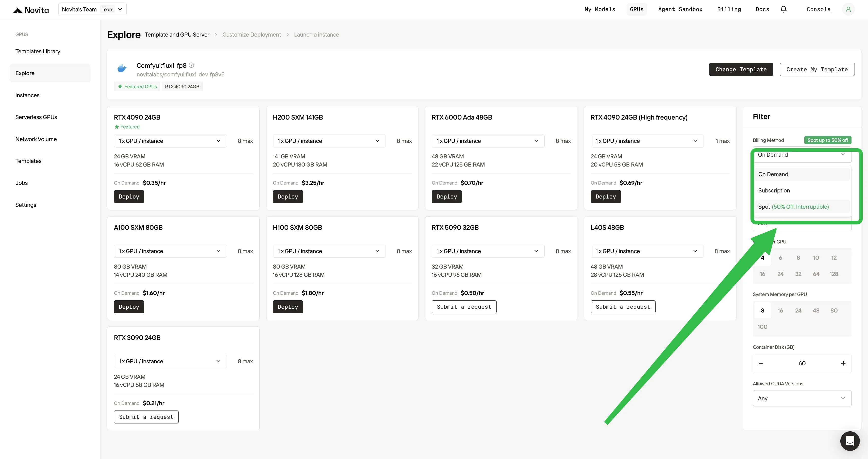Select 32 in the vCPU per GPU grid
This screenshot has width=868, height=459.
click(x=798, y=274)
